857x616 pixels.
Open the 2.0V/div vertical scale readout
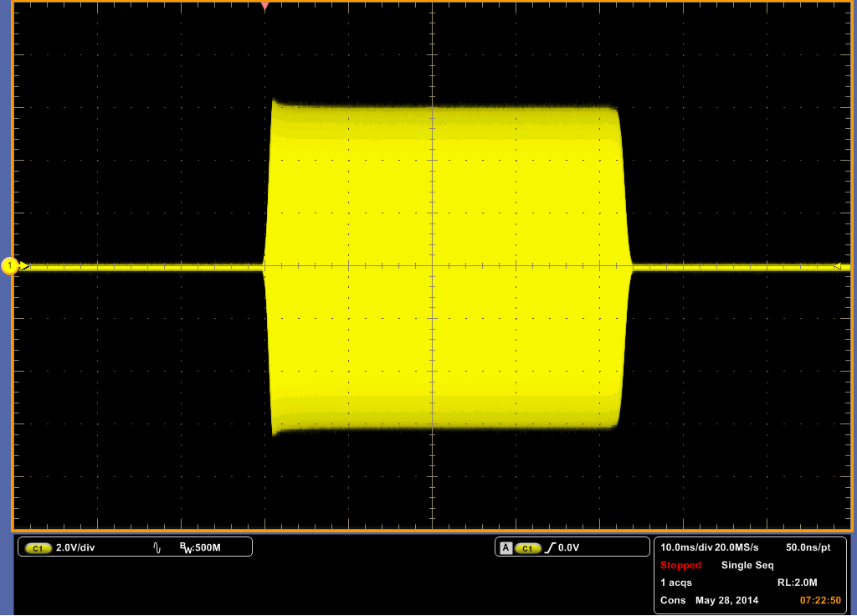coord(75,547)
